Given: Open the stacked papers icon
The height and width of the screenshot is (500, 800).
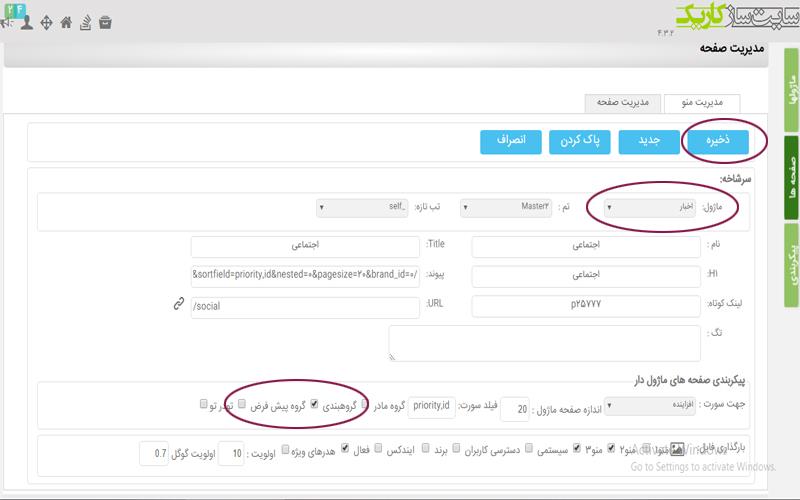Looking at the screenshot, I should 85,22.
